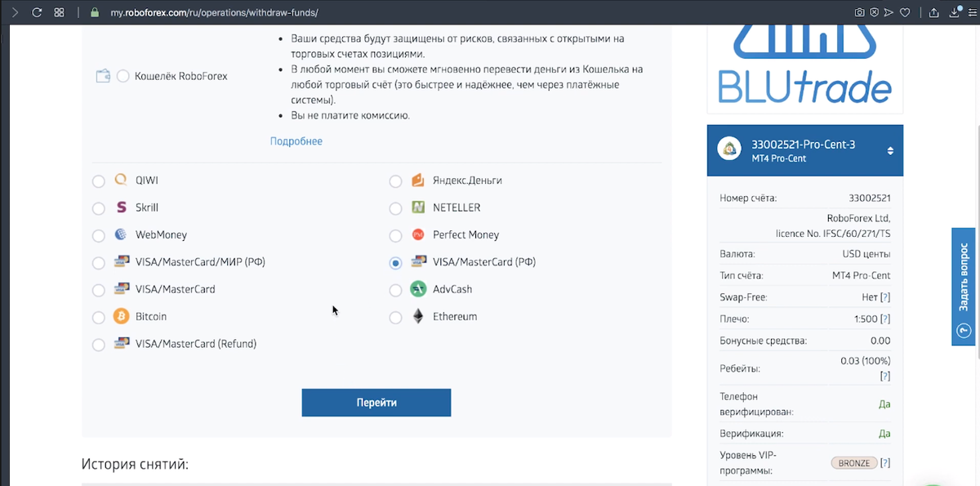Open the Задать вопрос side tab
Screen dimensions: 980x486
tap(964, 286)
